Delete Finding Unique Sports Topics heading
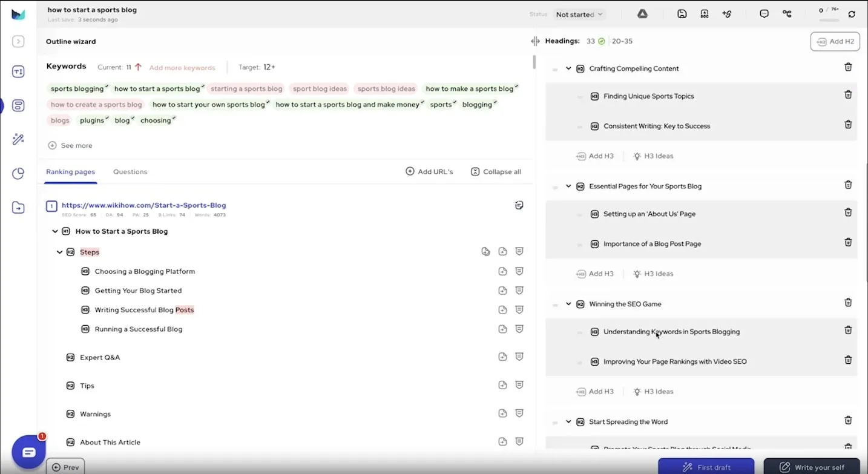The height and width of the screenshot is (474, 868). (x=848, y=94)
